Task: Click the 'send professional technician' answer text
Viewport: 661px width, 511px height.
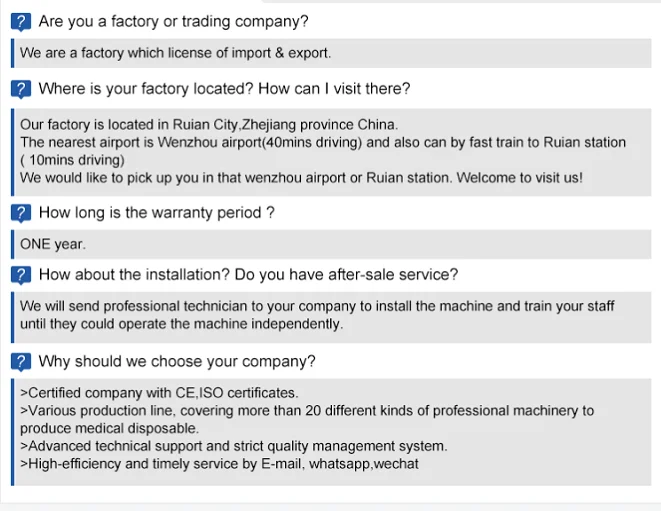Action: pyautogui.click(x=317, y=306)
